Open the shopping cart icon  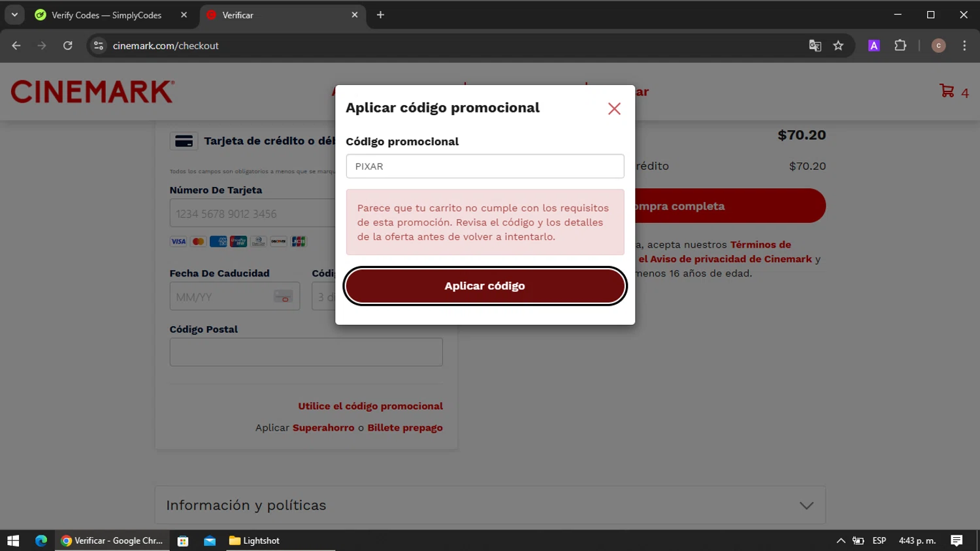coord(947,91)
